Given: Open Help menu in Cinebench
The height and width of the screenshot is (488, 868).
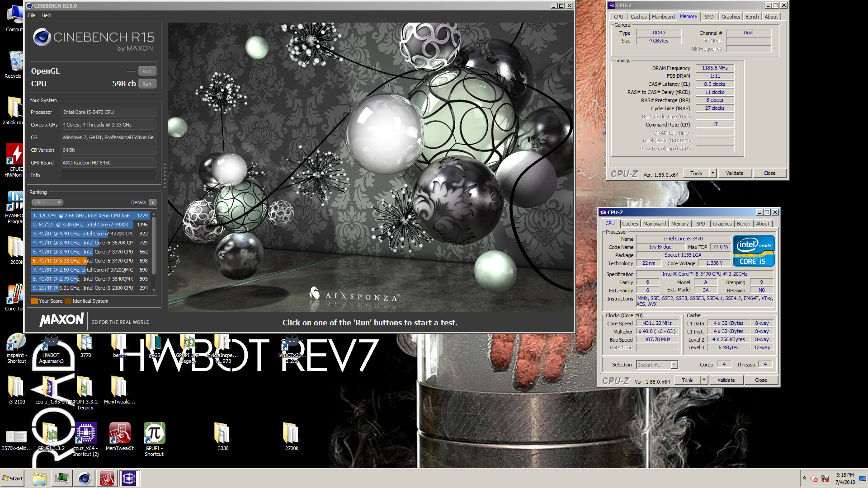Looking at the screenshot, I should 47,15.
